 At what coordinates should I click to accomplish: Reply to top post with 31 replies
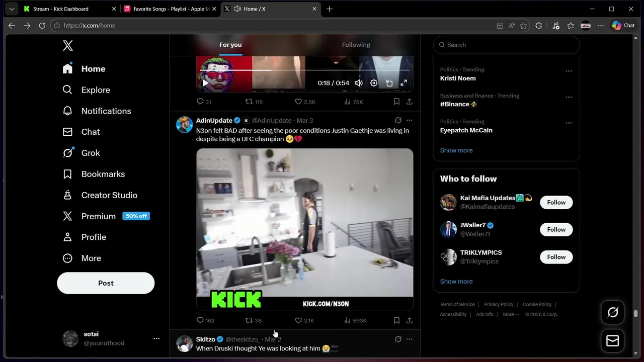[204, 102]
